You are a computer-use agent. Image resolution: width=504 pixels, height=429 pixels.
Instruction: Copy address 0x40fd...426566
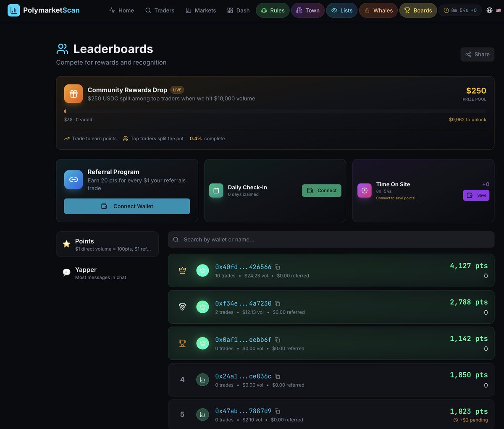(278, 267)
